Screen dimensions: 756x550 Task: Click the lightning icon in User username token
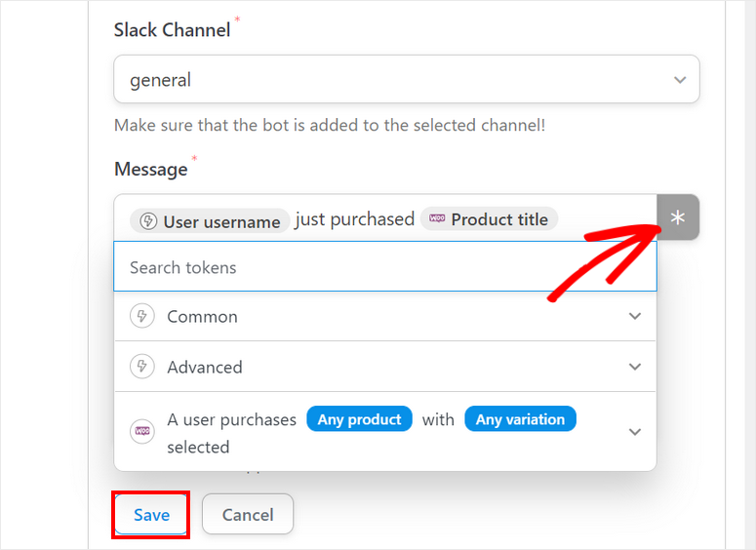tap(148, 221)
